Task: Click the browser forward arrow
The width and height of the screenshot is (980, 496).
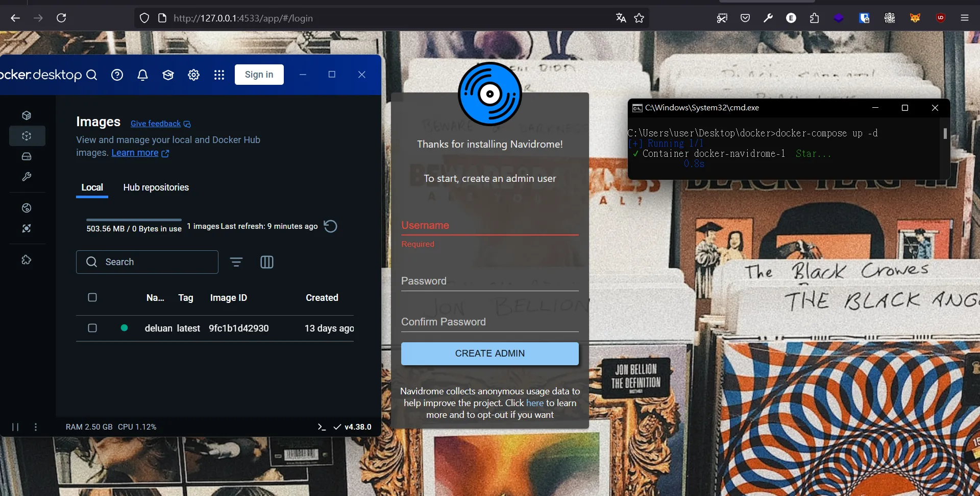Action: coord(38,18)
